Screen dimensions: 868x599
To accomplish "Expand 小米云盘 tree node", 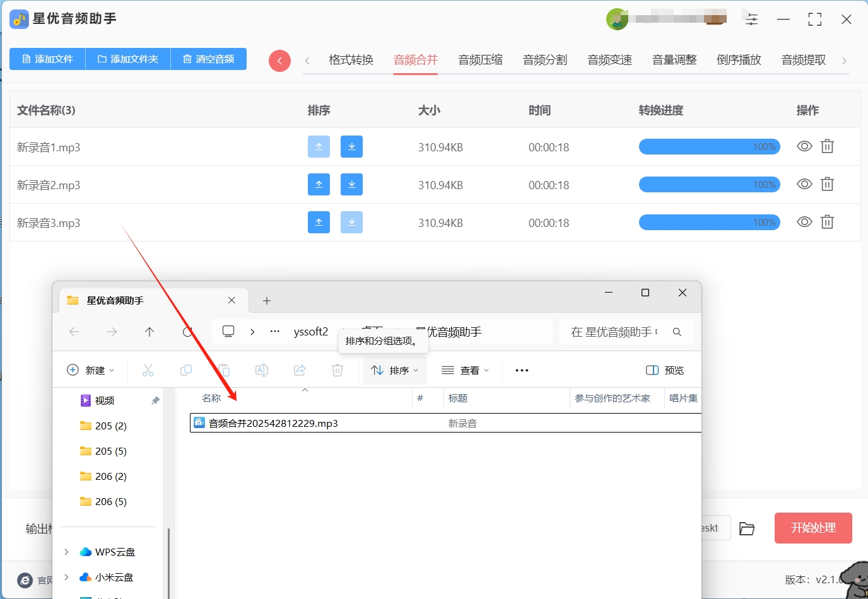I will point(66,577).
